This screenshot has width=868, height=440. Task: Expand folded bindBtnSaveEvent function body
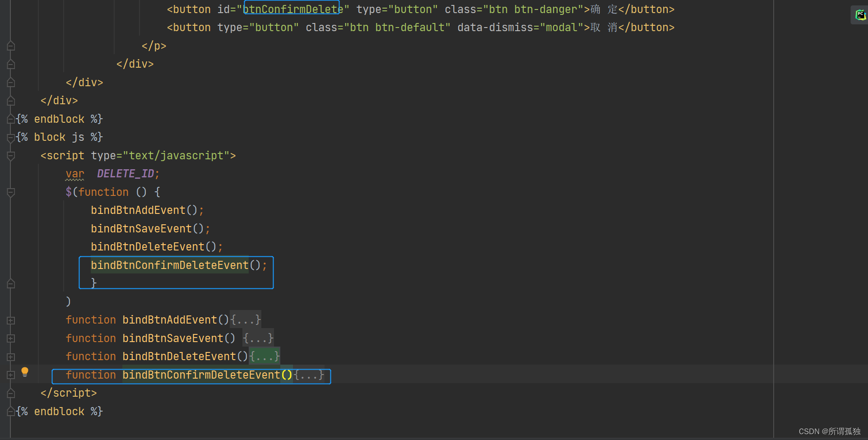click(258, 338)
